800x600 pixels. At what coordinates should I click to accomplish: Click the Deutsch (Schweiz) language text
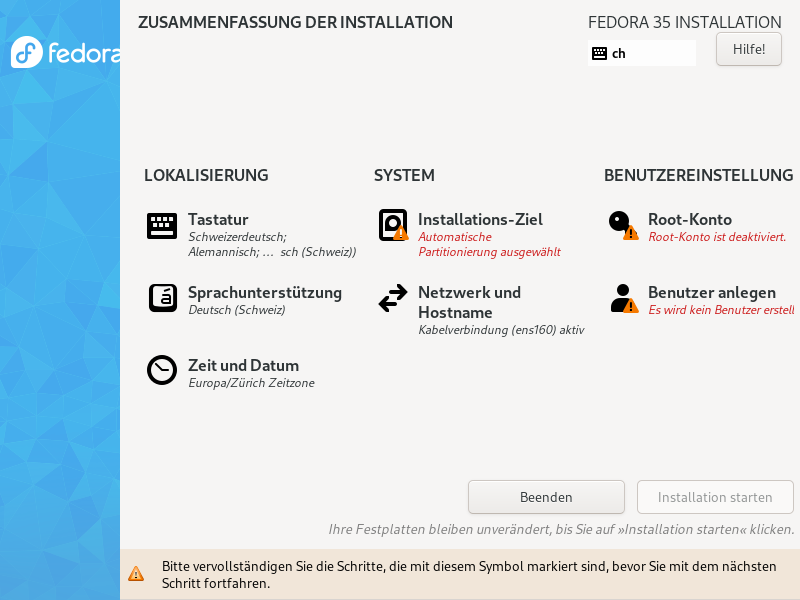pos(237,310)
